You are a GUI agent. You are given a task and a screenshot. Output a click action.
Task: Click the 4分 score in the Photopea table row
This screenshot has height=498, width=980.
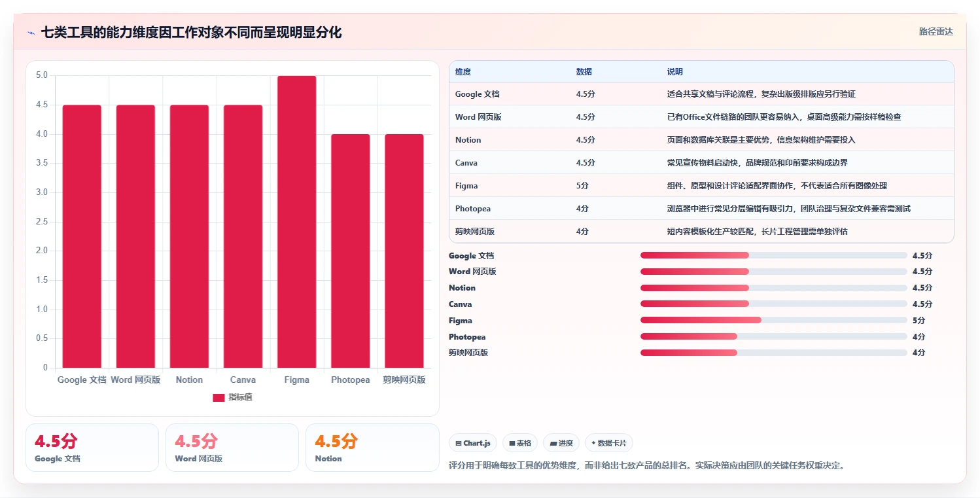point(582,209)
